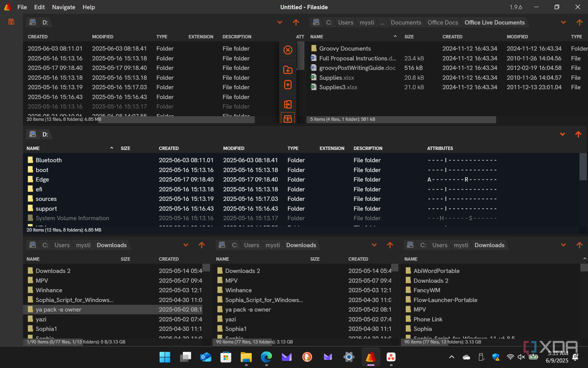Go up one level in top-left D: pane
This screenshot has height=368, width=588.
296,22
